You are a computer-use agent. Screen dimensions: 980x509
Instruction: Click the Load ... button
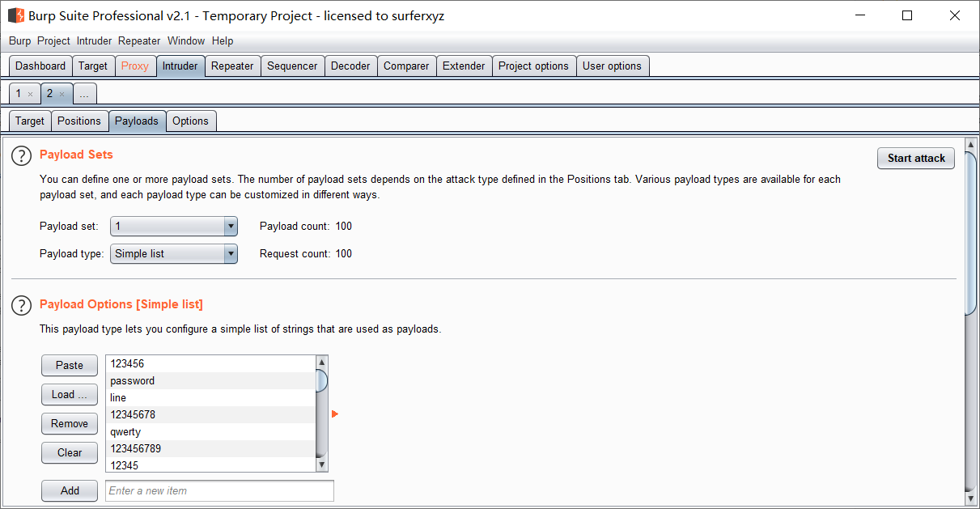pyautogui.click(x=70, y=395)
